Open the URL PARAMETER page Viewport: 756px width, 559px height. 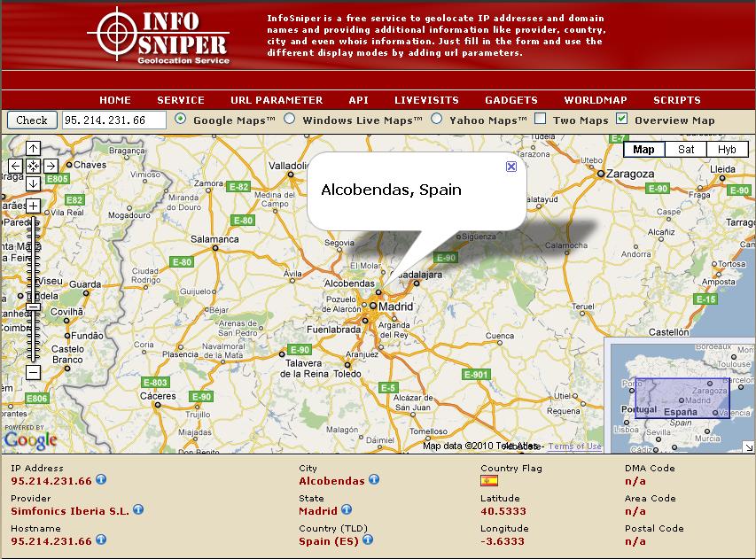pos(277,100)
